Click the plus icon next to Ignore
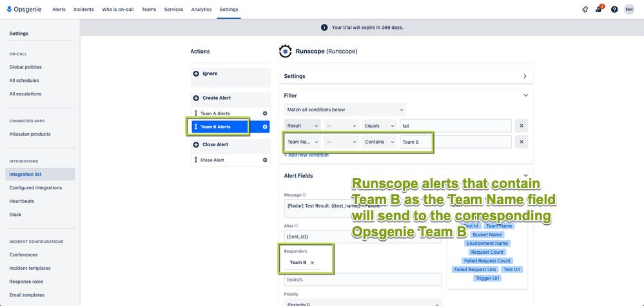Viewport: 644px width, 306px height. pos(196,74)
